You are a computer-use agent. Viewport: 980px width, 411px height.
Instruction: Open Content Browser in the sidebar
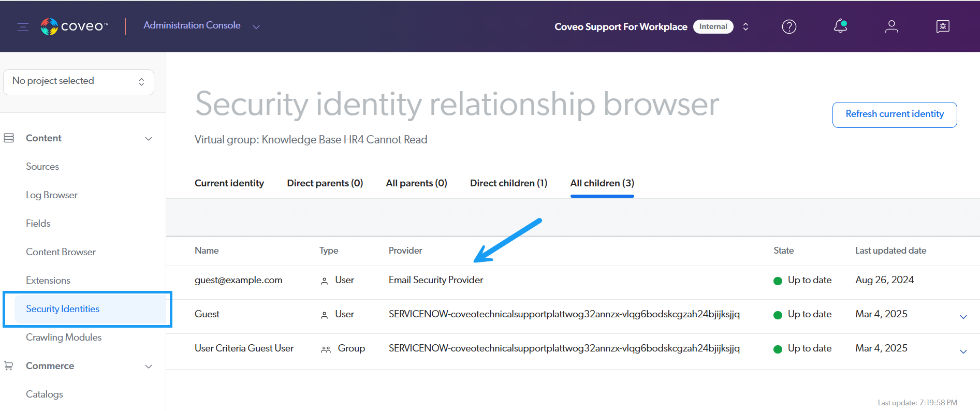61,252
